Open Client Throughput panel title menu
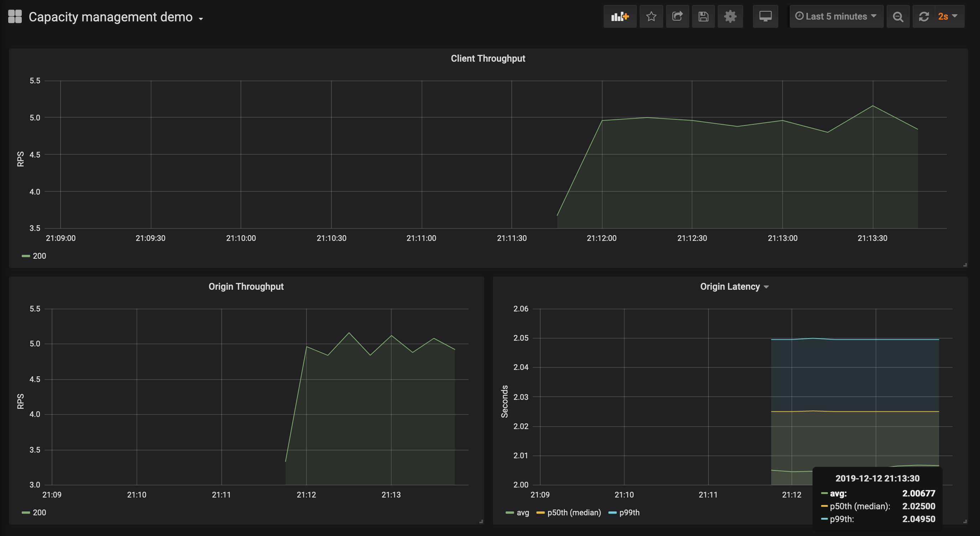 click(488, 58)
